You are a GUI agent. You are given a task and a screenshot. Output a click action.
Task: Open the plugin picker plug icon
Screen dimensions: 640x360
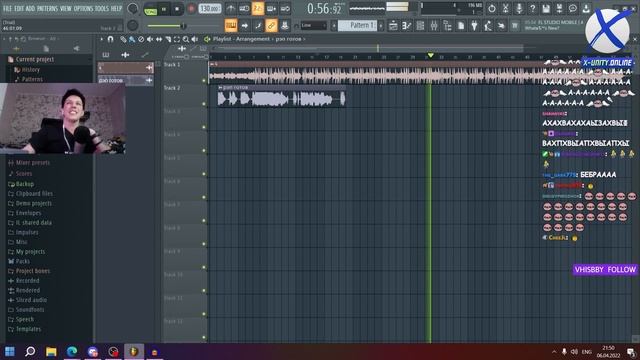pyautogui.click(x=474, y=26)
